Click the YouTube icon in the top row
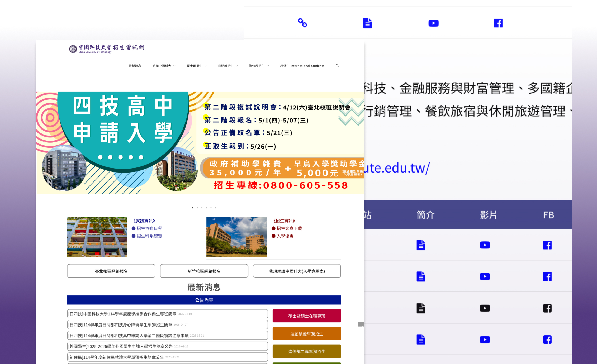The width and height of the screenshot is (597, 364). tap(433, 23)
